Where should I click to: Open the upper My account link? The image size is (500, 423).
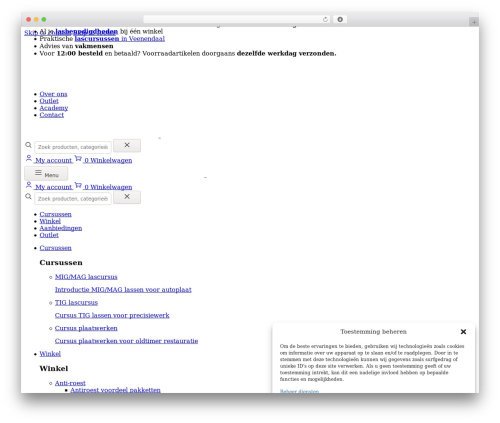point(53,160)
